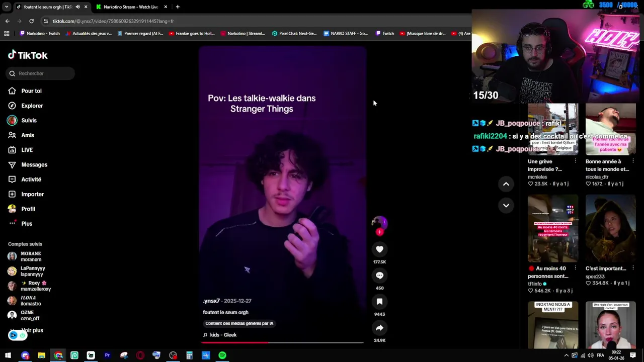This screenshot has width=644, height=362.
Task: Open NARKO STAFF - Go... bookmark
Action: tap(346, 34)
